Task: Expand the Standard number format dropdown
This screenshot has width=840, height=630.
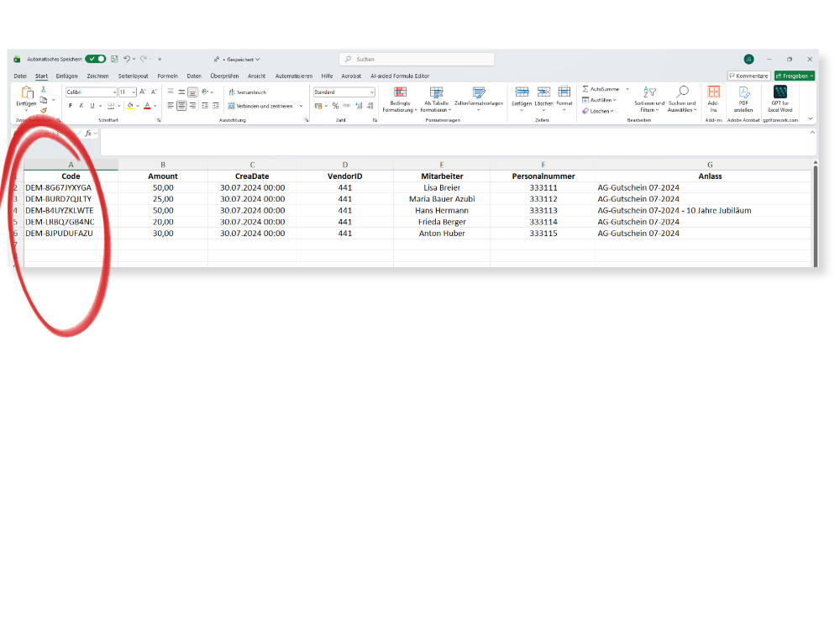Action: click(x=371, y=92)
